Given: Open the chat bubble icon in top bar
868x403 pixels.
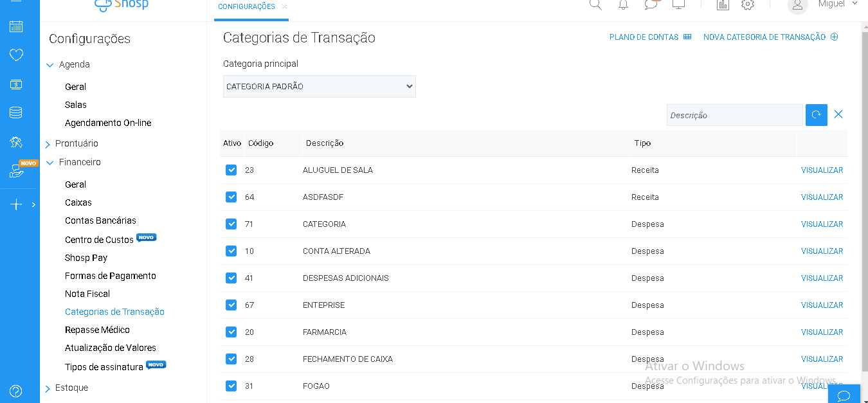Looking at the screenshot, I should pyautogui.click(x=650, y=4).
